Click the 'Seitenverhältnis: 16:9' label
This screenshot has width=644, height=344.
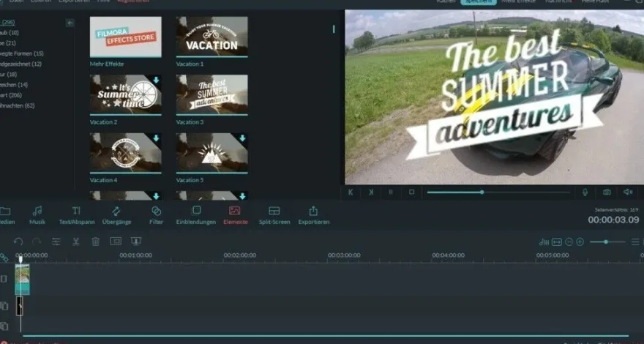(x=617, y=210)
